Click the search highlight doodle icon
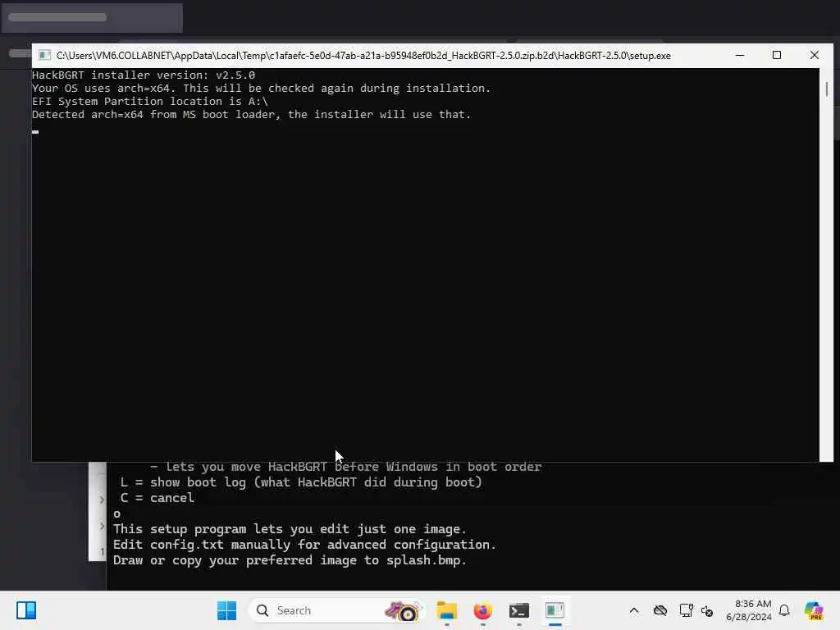 pos(403,610)
